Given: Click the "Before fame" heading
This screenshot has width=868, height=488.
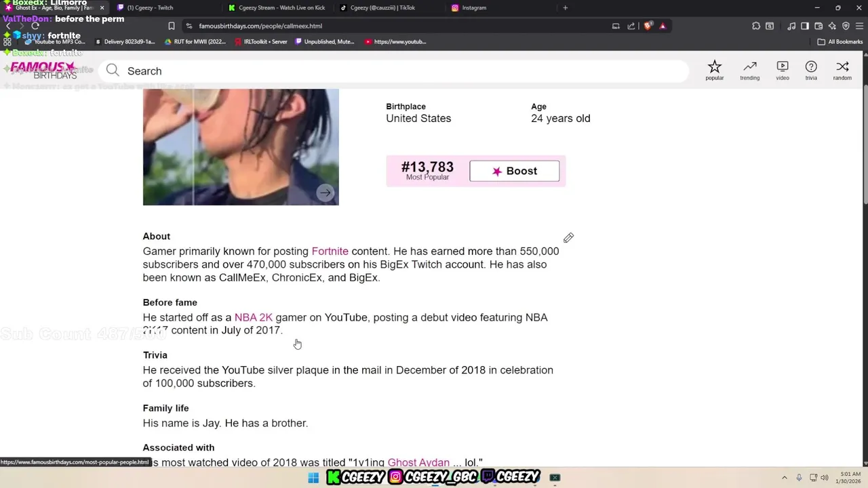Looking at the screenshot, I should (170, 302).
